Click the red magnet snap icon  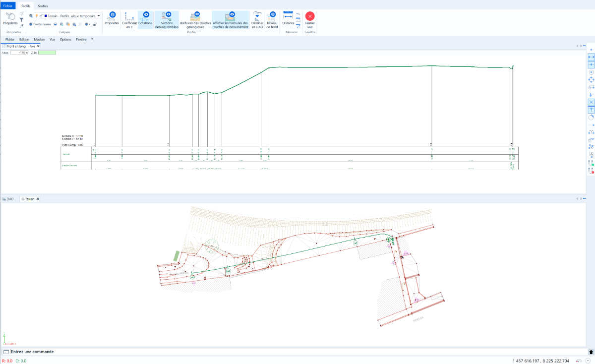tap(591, 170)
